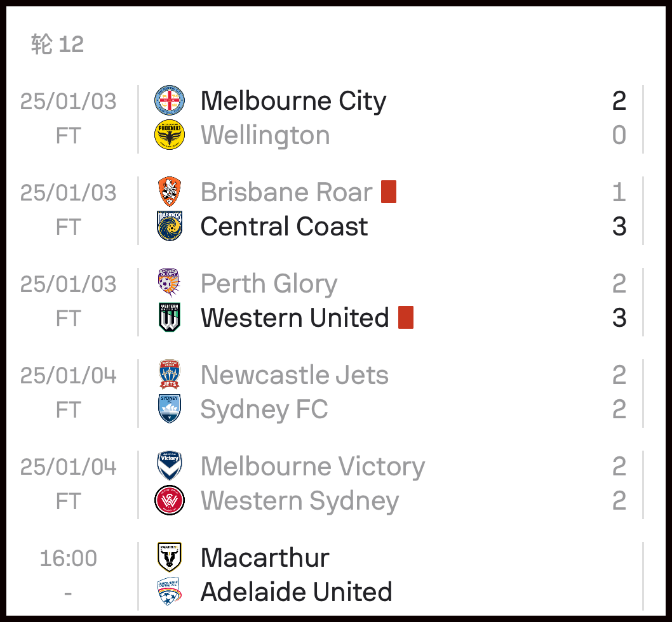Select the Adelaide United crest
Image resolution: width=672 pixels, height=622 pixels.
tap(170, 592)
